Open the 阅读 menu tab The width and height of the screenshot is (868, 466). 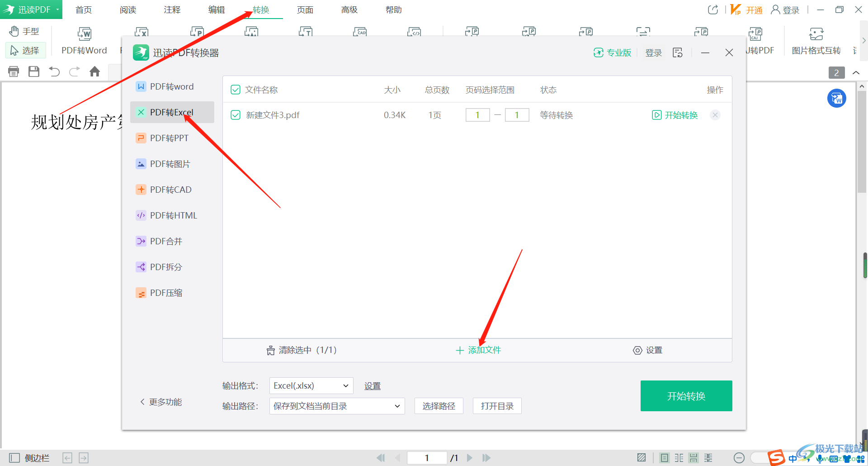(128, 10)
